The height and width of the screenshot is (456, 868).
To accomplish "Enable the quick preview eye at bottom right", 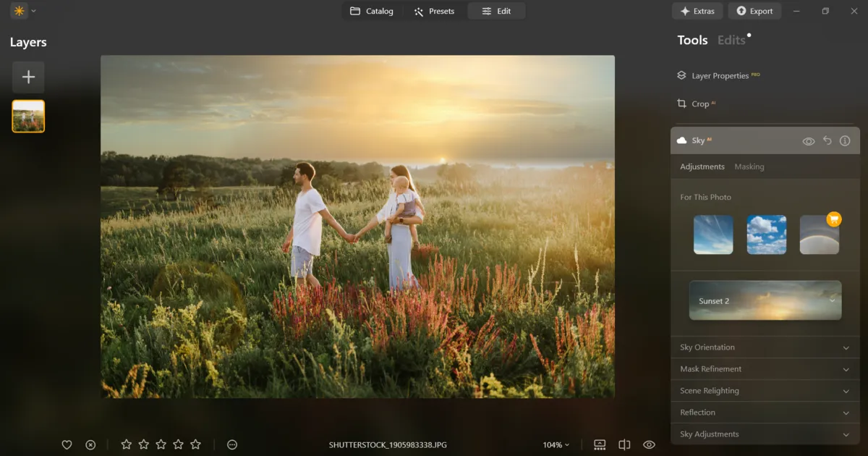I will click(x=648, y=444).
